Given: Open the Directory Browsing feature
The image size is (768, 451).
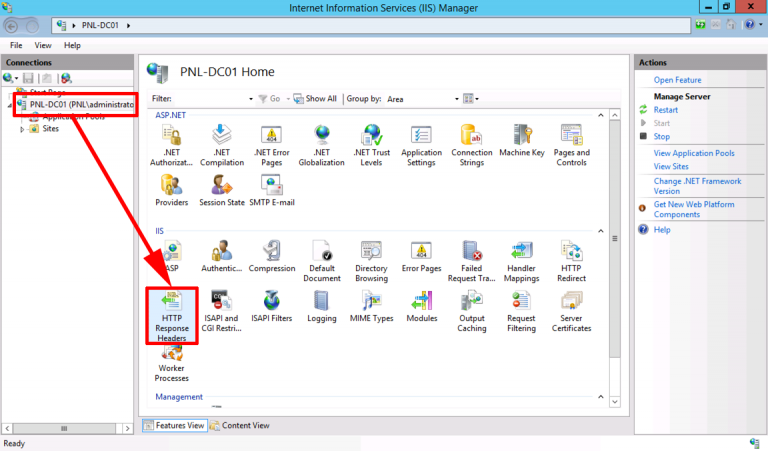Looking at the screenshot, I should pos(371,261).
